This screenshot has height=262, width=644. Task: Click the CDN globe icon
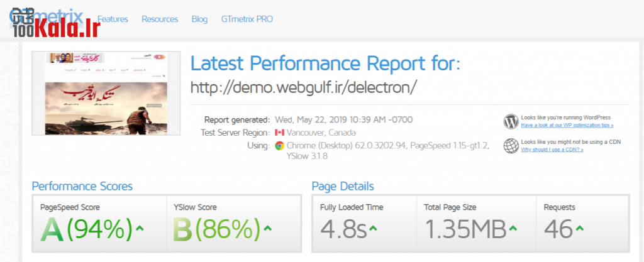pos(511,146)
